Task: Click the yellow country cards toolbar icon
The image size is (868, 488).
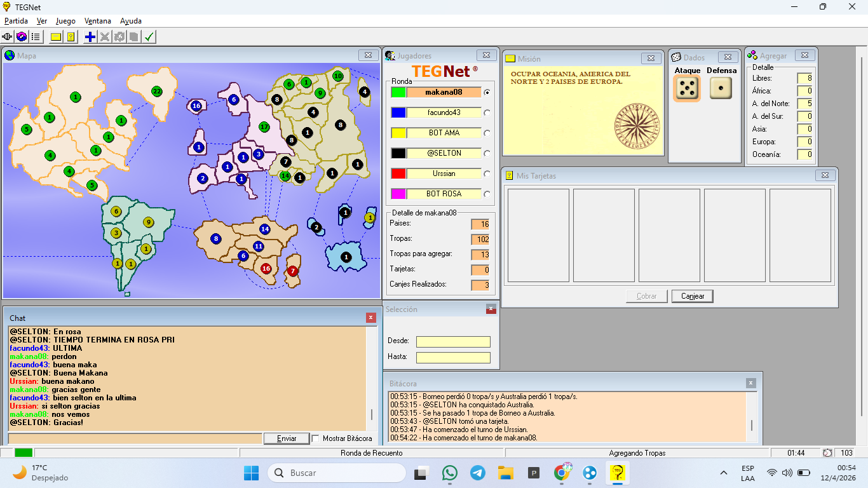Action: (x=71, y=37)
